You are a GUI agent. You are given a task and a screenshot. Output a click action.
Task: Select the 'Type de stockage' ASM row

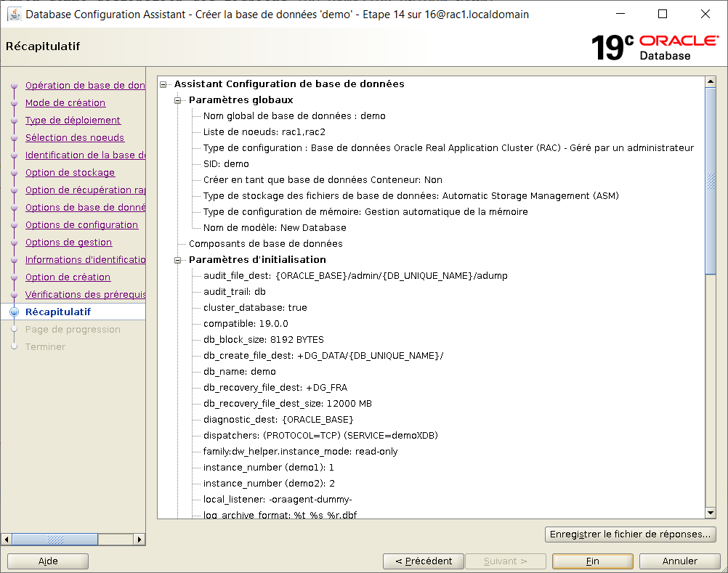(x=411, y=196)
